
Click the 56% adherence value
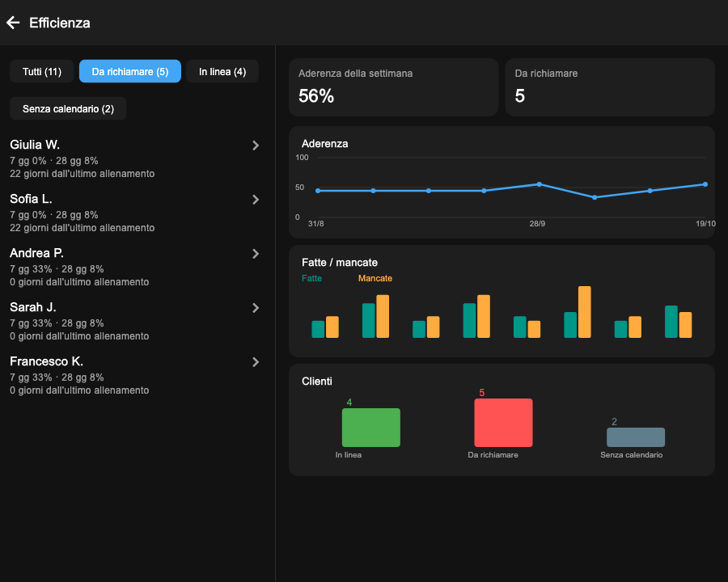coord(316,96)
